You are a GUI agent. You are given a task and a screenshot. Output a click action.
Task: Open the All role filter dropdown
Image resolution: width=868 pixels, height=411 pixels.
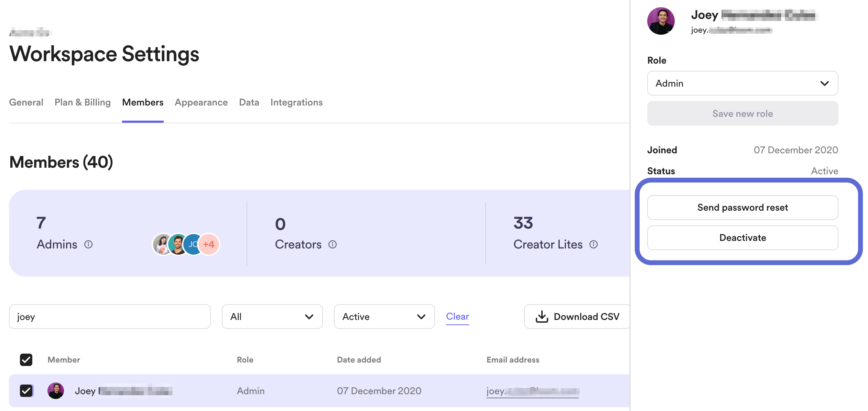coord(272,316)
